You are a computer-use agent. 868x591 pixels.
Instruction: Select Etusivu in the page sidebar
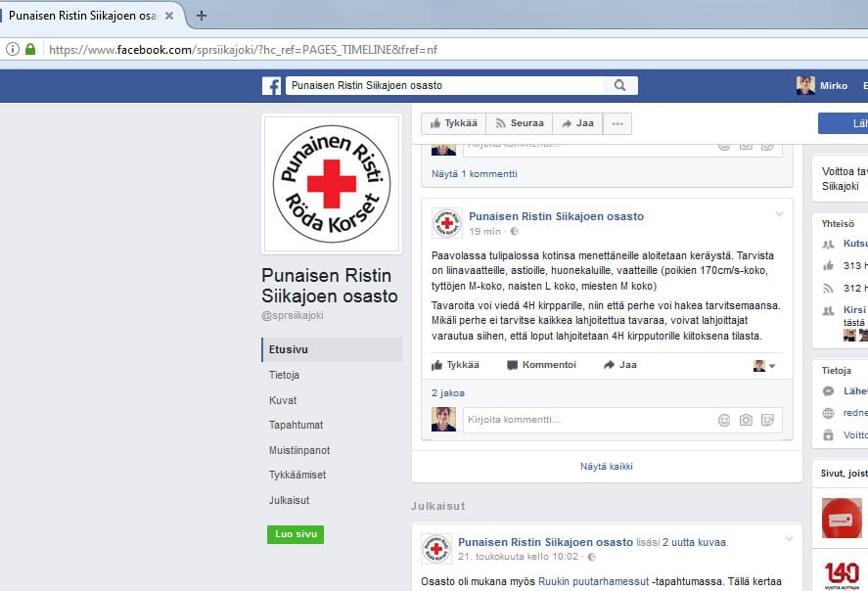332,349
